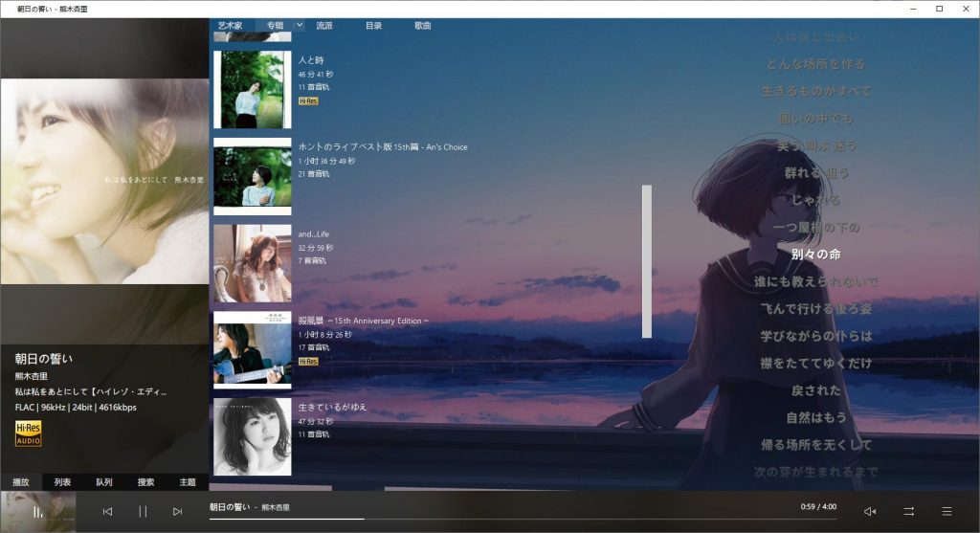Screen dimensions: 980x533
Task: Jump to lyric line 誰にも教えられないで
Action: point(815,281)
